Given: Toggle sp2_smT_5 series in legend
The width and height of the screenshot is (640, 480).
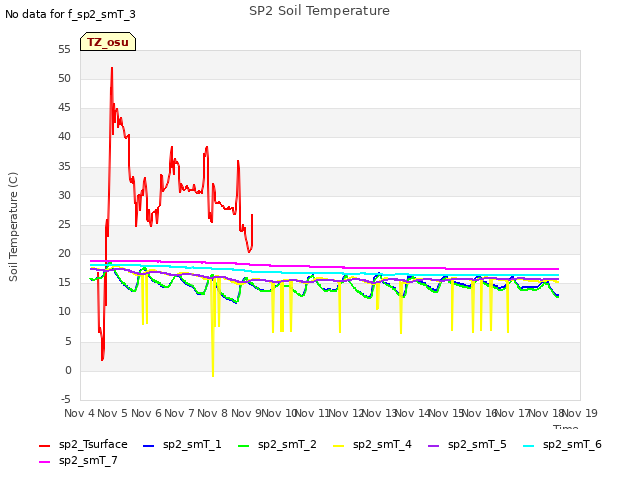Looking at the screenshot, I should [467, 444].
